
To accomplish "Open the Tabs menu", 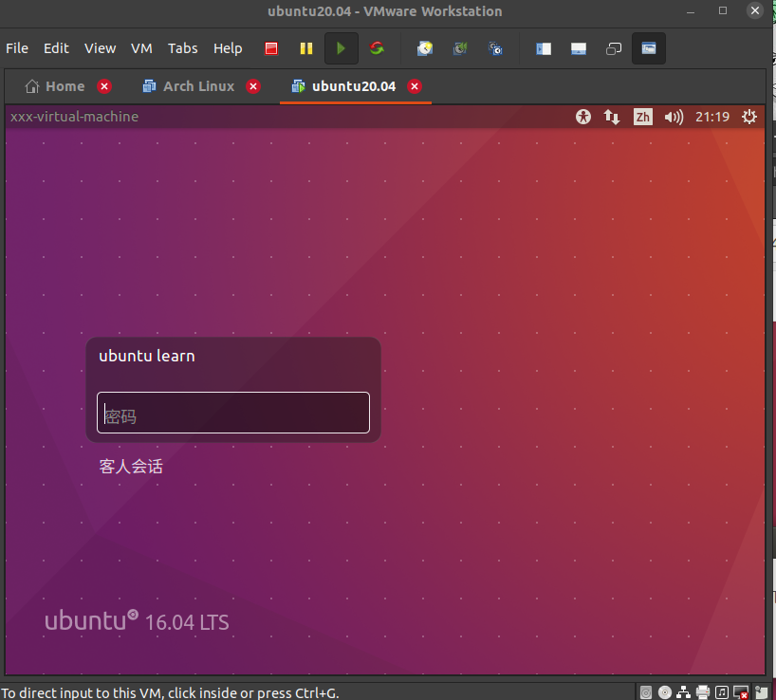I will [x=182, y=48].
